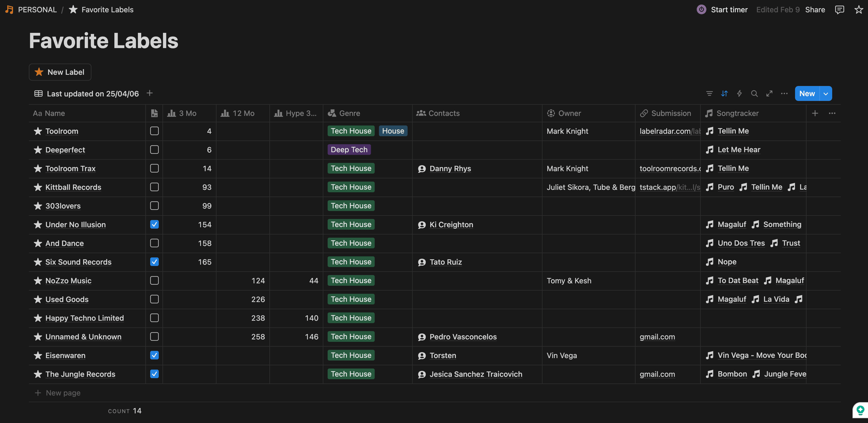868x423 pixels.
Task: Uncheck the Under No Illusion checkbox
Action: [154, 225]
